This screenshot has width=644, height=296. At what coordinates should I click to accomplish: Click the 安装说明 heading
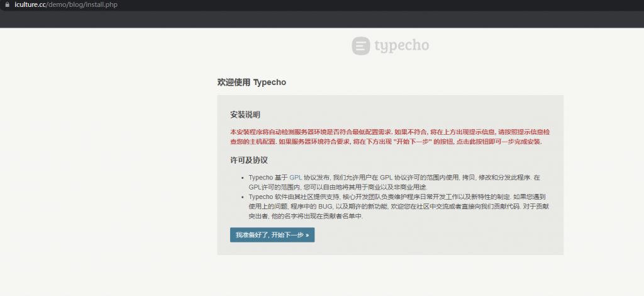(x=245, y=115)
